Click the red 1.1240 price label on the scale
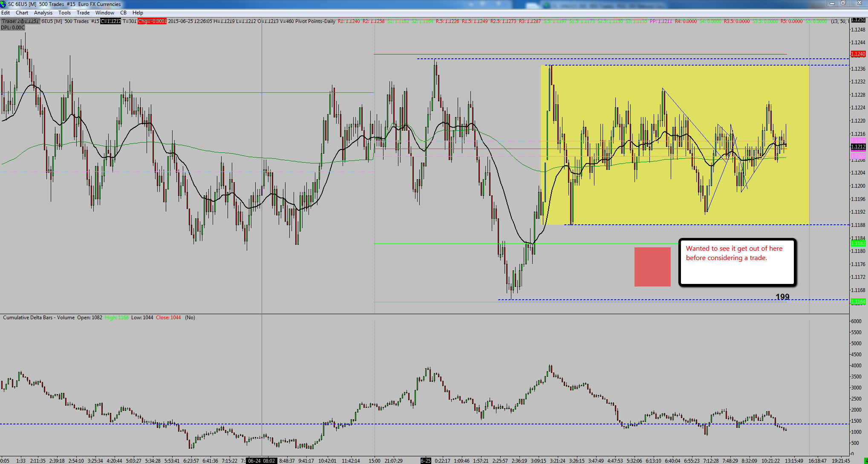The width and height of the screenshot is (868, 464). tap(858, 54)
